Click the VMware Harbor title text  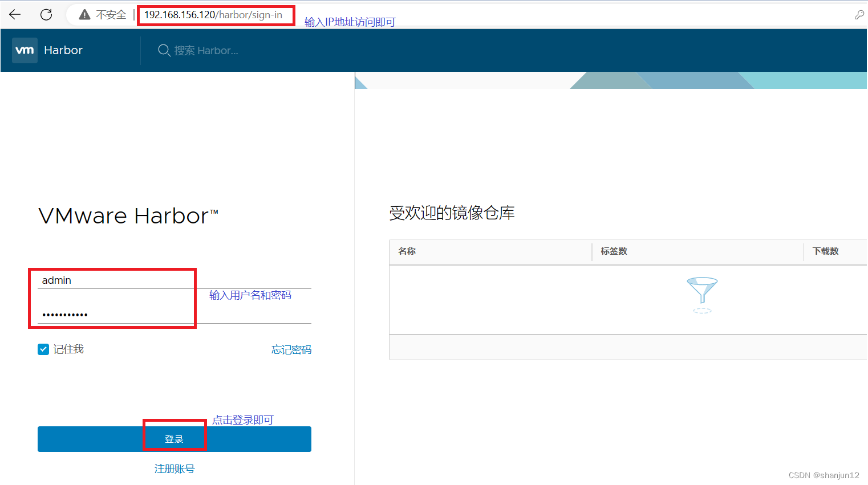[128, 216]
